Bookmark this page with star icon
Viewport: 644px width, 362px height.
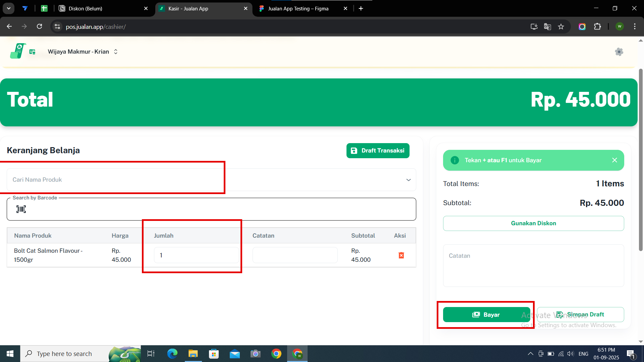[561, 27]
